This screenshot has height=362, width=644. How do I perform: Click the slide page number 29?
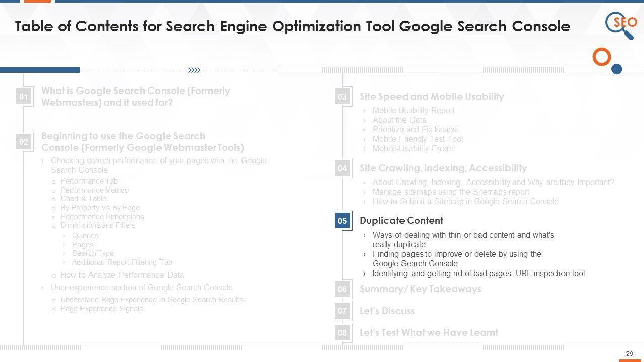coord(629,354)
